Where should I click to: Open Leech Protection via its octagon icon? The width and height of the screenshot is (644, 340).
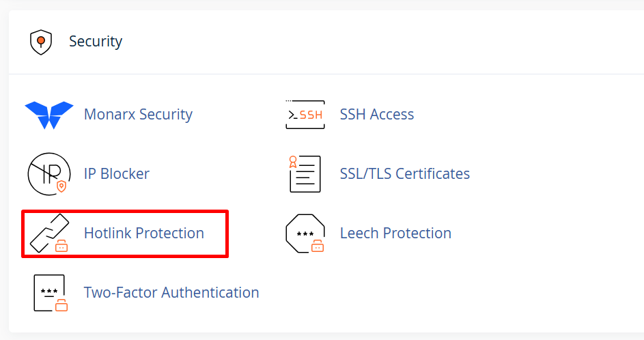coord(305,233)
